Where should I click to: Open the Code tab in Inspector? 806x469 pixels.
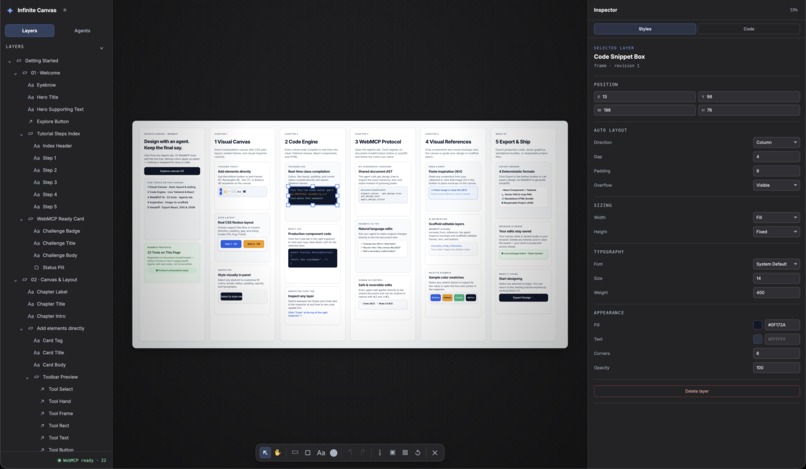click(749, 29)
